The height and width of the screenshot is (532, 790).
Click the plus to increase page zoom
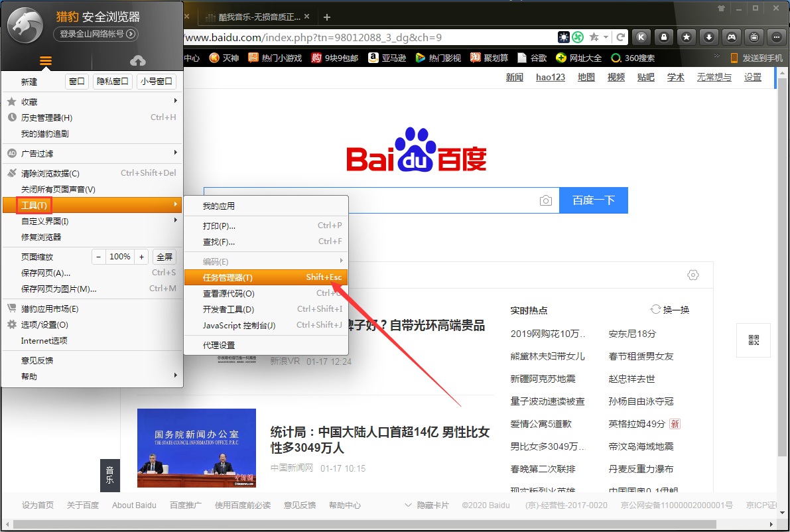click(x=142, y=257)
